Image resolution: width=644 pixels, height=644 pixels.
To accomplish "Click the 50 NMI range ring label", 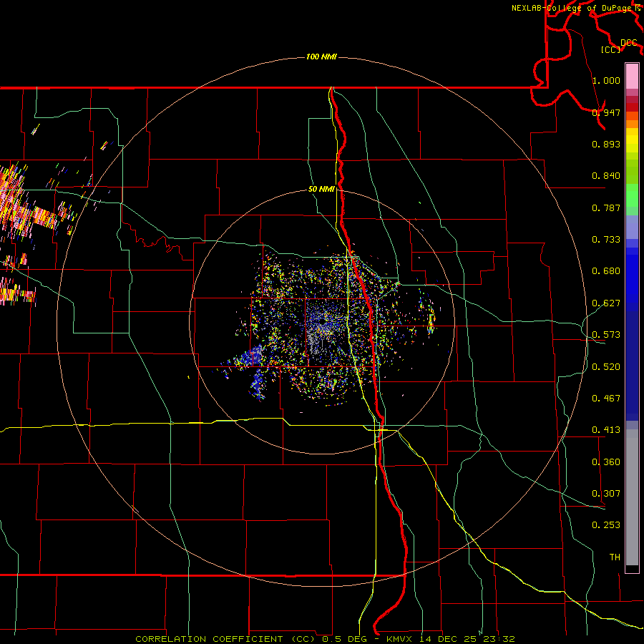I will point(321,190).
